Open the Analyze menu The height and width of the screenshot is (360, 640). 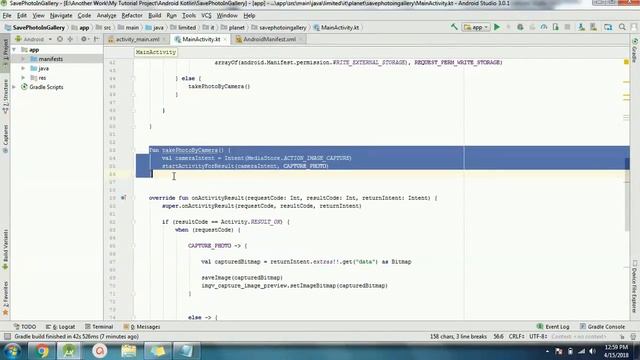pos(107,16)
